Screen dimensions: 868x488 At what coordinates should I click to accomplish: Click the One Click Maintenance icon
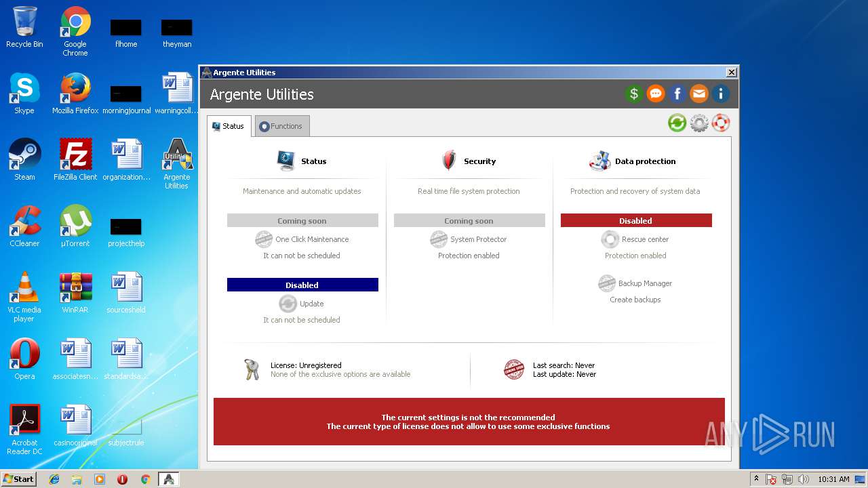(x=263, y=239)
